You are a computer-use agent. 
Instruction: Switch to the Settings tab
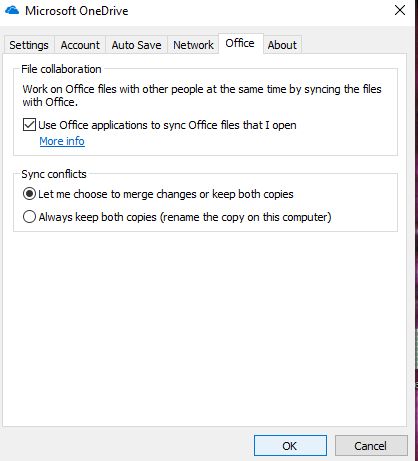29,45
